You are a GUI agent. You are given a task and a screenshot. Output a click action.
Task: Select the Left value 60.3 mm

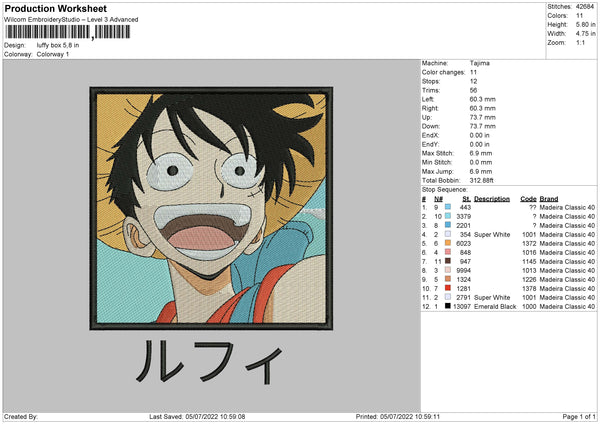tap(483, 99)
